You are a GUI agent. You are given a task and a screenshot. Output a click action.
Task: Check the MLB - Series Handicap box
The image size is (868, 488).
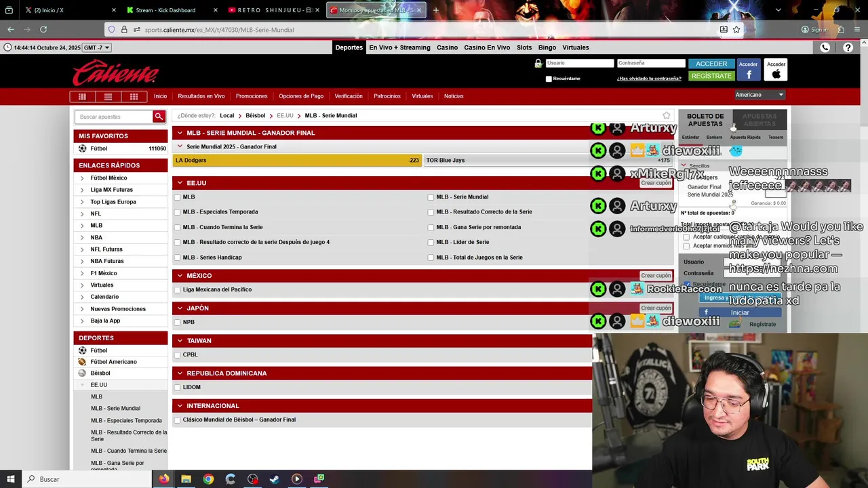coord(177,258)
